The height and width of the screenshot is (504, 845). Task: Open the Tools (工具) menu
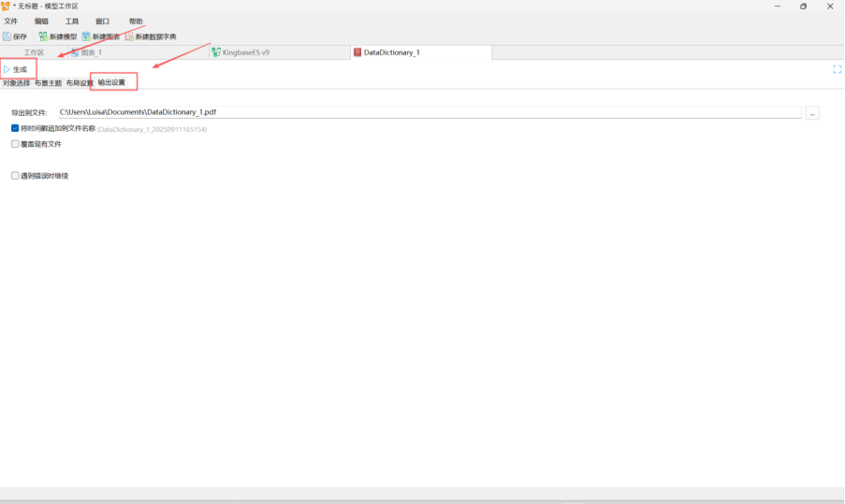72,21
